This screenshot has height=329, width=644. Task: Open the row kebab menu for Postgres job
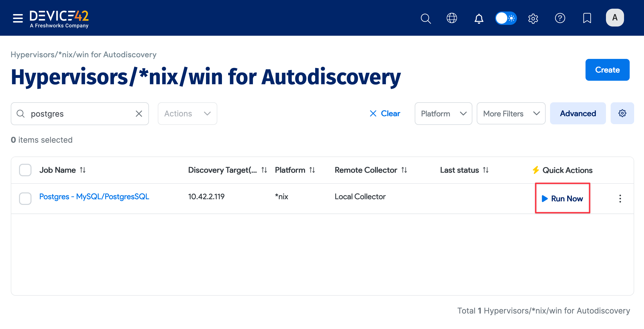[620, 199]
